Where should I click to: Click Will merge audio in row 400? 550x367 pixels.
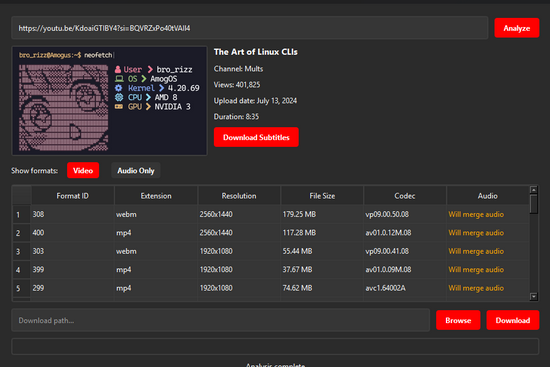[x=488, y=233]
